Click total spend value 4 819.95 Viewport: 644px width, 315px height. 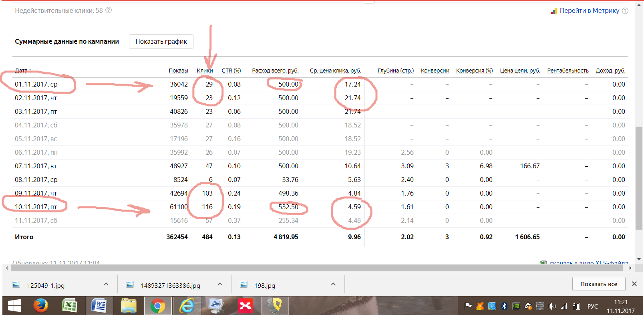286,237
